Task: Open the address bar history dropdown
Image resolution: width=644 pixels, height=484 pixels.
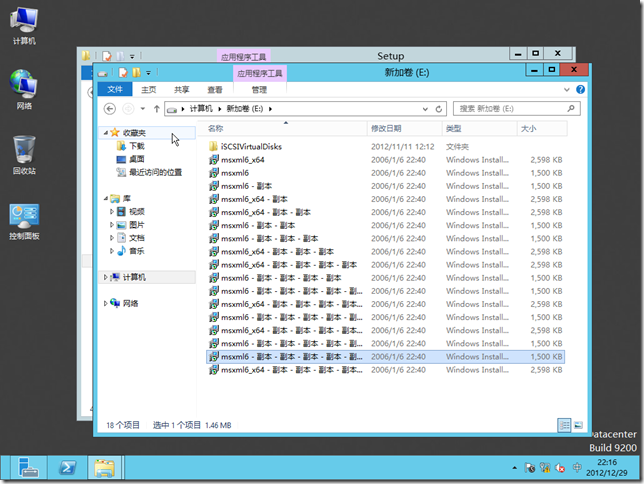Action: point(425,109)
